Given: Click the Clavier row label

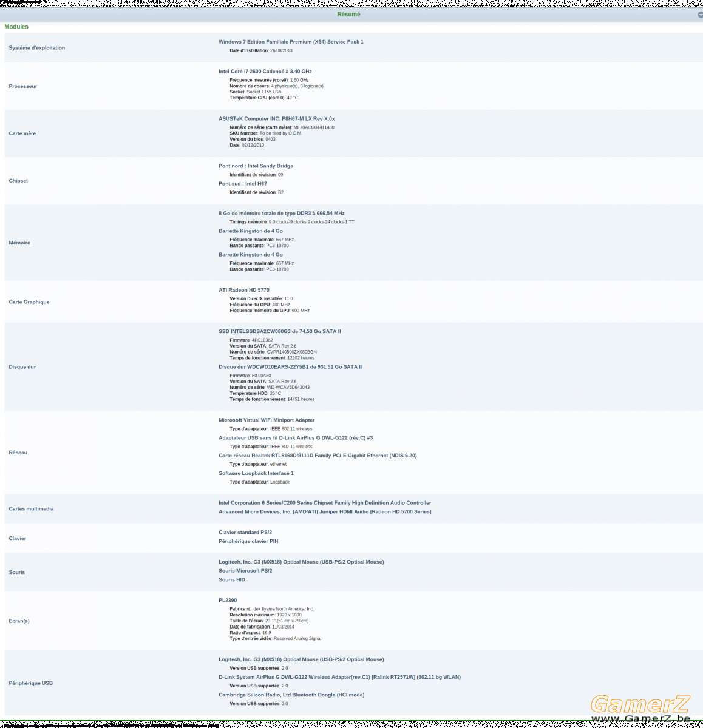Looking at the screenshot, I should tap(18, 539).
